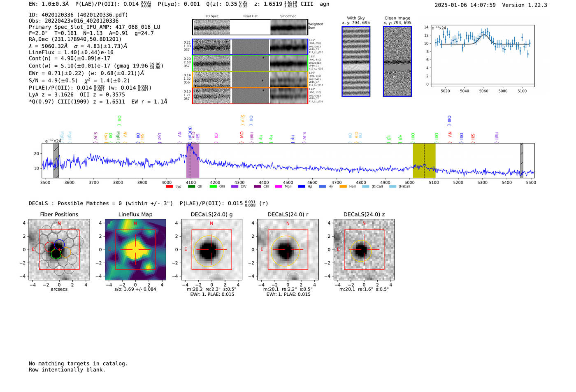The width and height of the screenshot is (576, 392).
Task: Open the DECaLS(24.0) z cutout
Action: [x=364, y=249]
